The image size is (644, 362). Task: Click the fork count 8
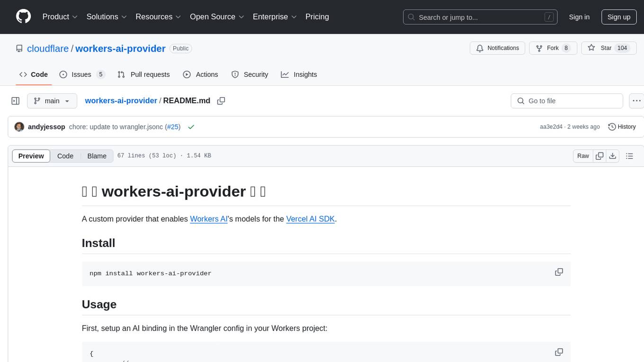[x=566, y=48]
